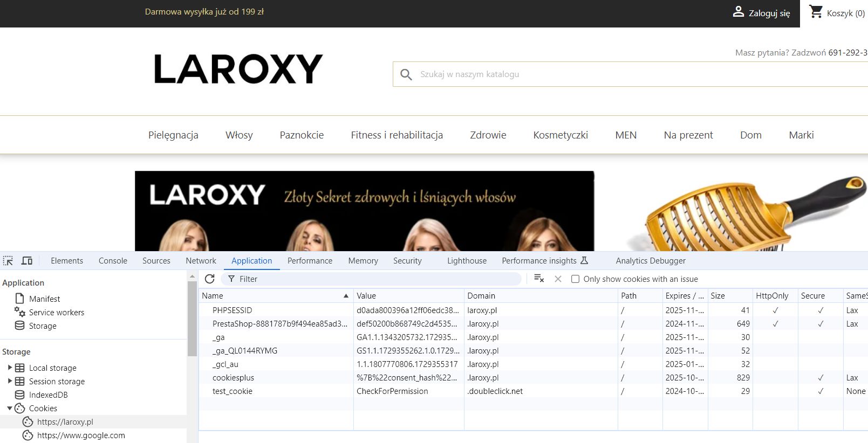The image size is (868, 443).
Task: Collapse the Cookies tree node
Action: pos(10,409)
